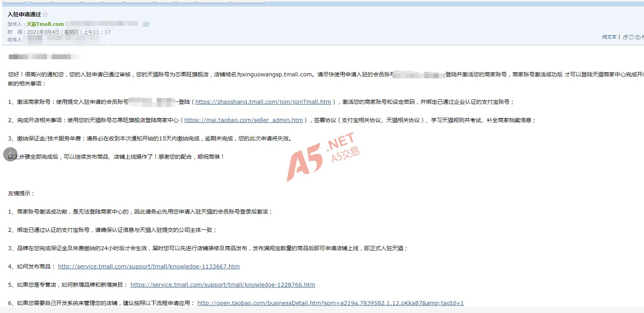This screenshot has height=313, width=644.
Task: Click the notes icon beside 纯文本
Action: 631,37
